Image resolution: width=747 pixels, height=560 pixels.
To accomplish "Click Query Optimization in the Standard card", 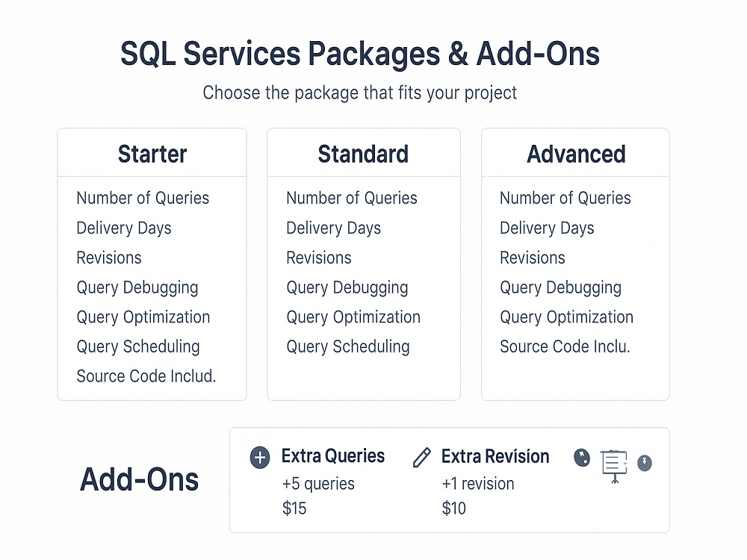I will pos(353,317).
